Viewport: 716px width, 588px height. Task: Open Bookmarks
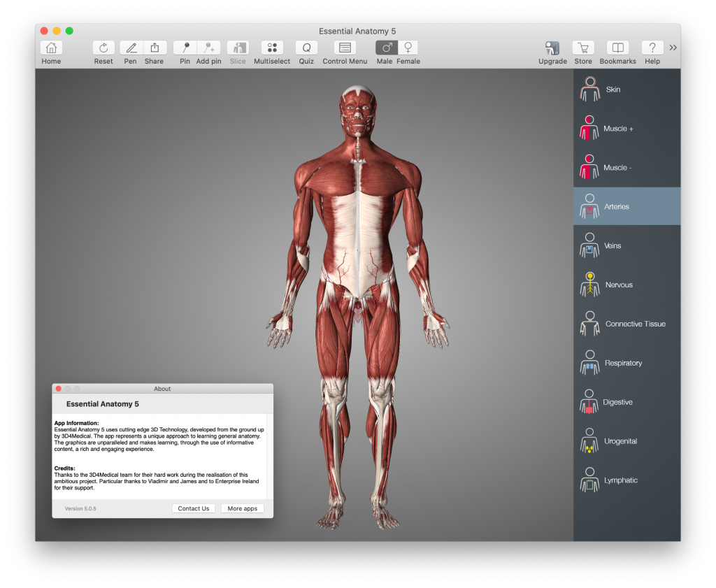pos(618,48)
